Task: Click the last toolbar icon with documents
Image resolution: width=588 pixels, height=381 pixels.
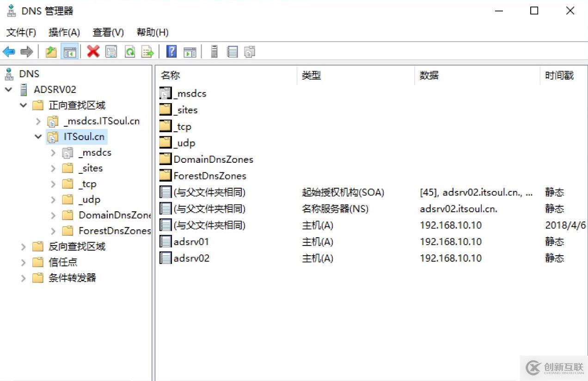Action: [x=250, y=52]
